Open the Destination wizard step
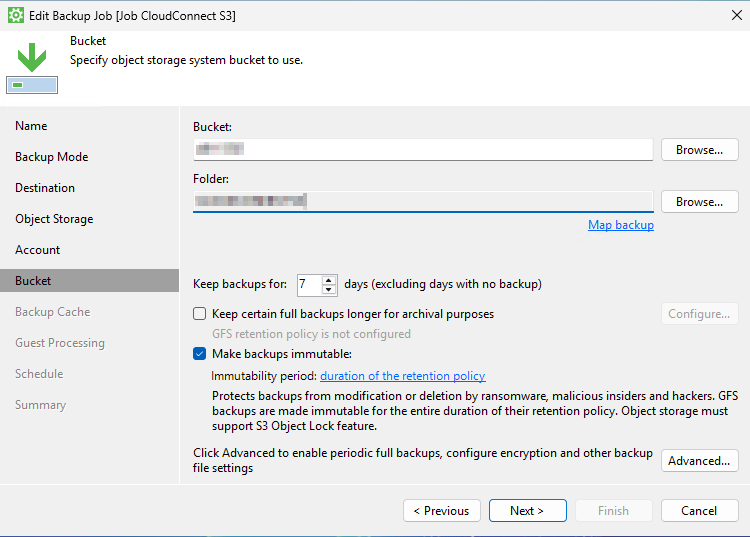The image size is (750, 537). pos(45,188)
